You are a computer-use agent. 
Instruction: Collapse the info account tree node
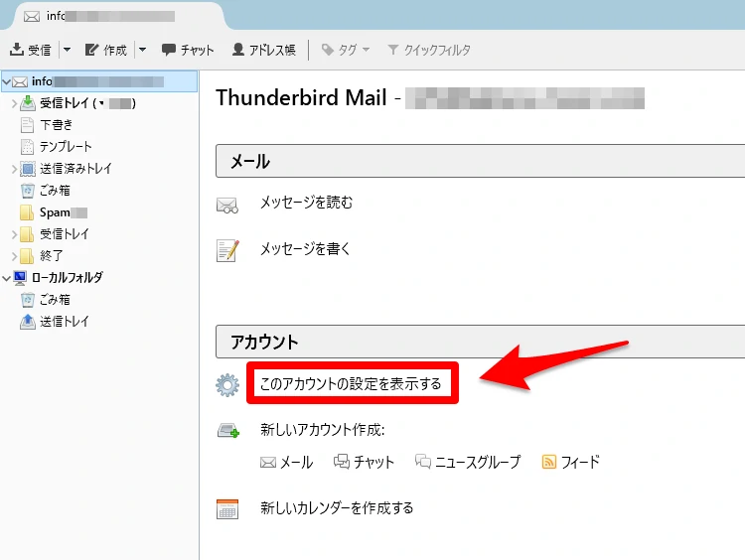[6, 82]
